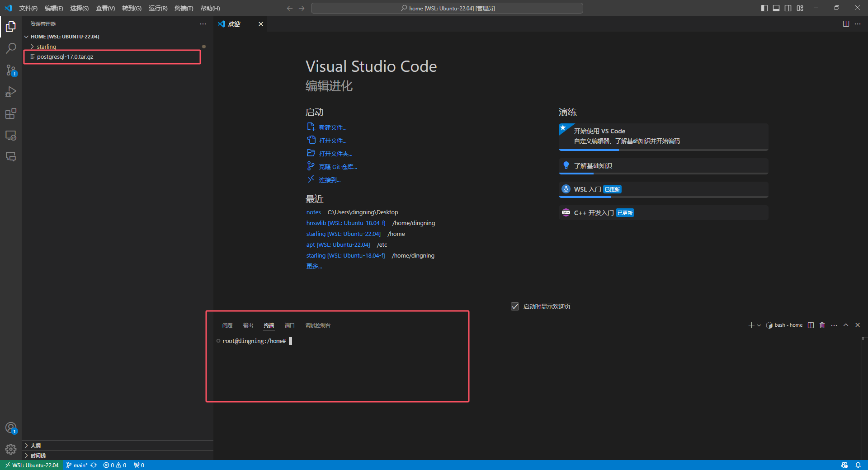This screenshot has height=470, width=868.
Task: Open the 查看(V) menu
Action: [x=105, y=8]
